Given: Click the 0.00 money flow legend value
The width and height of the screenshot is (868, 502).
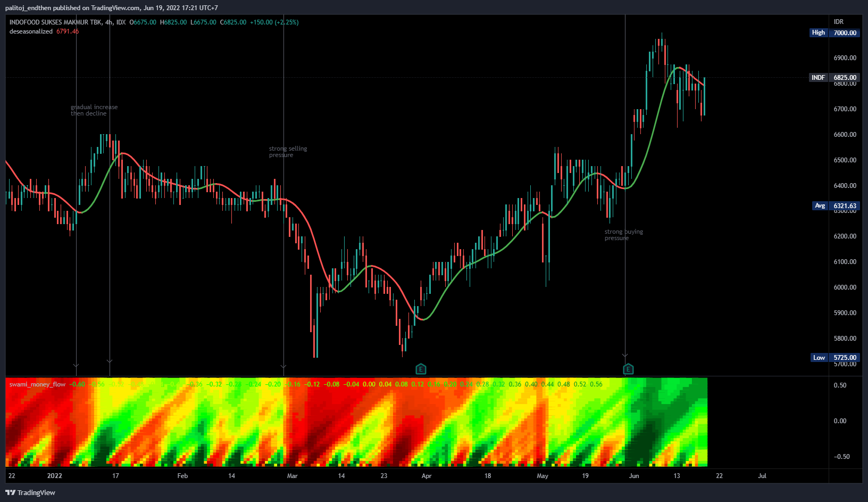Looking at the screenshot, I should click(369, 384).
